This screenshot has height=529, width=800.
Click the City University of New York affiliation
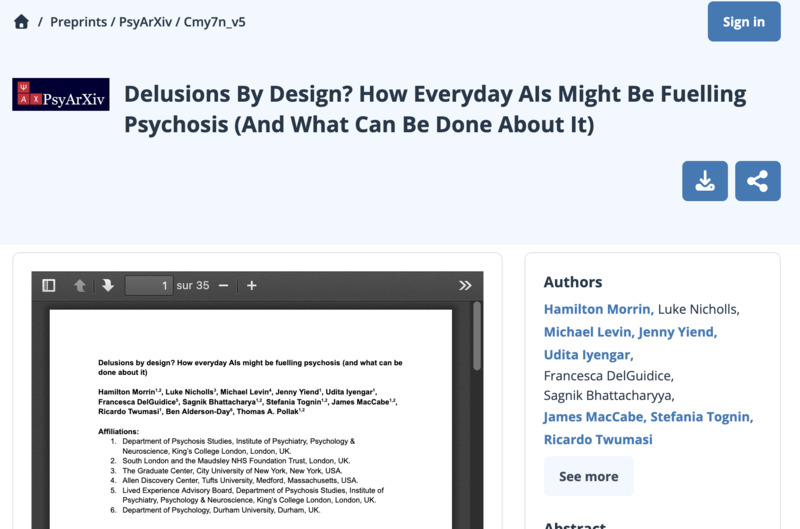click(232, 471)
